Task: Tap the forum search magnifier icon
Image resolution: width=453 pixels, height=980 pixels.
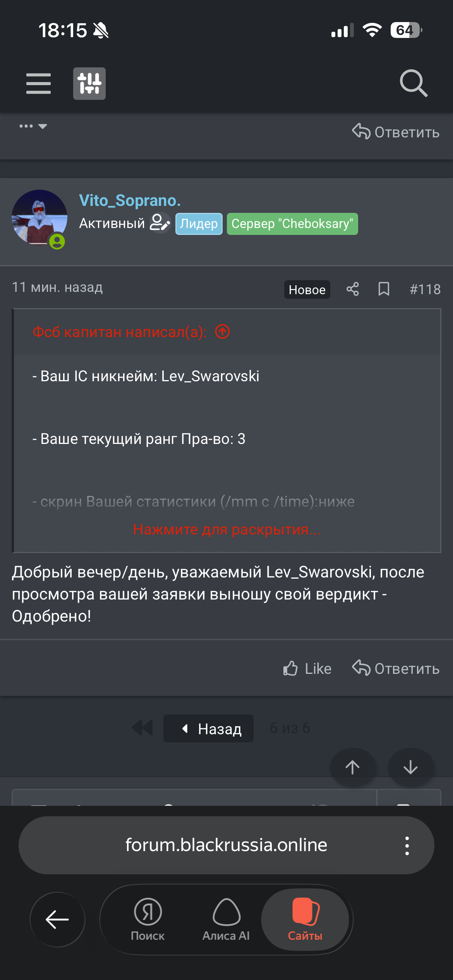Action: 414,83
